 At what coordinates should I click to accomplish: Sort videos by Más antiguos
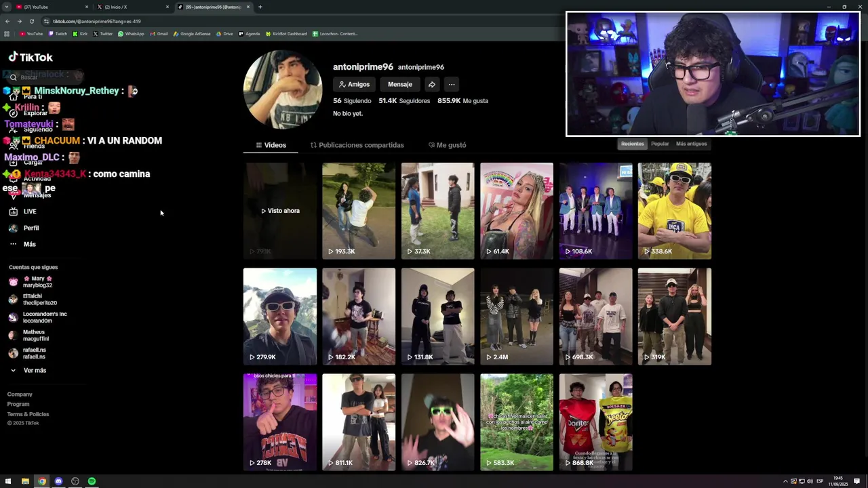692,144
